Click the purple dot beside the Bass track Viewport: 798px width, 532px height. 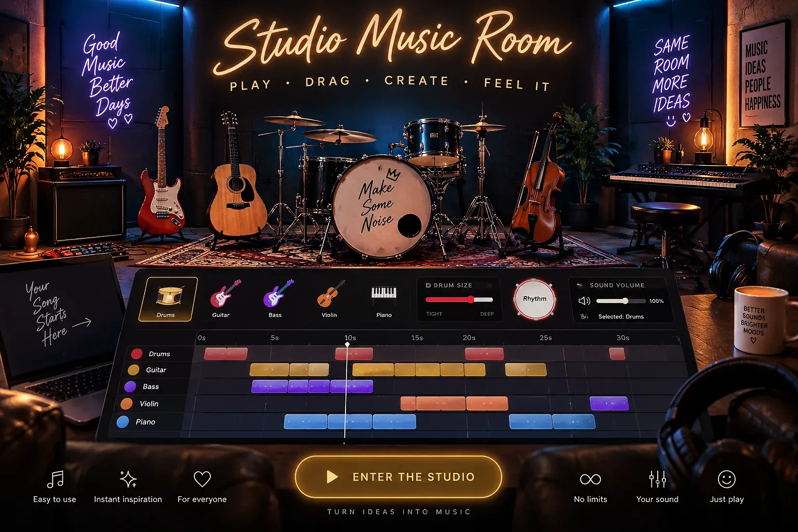(x=130, y=387)
